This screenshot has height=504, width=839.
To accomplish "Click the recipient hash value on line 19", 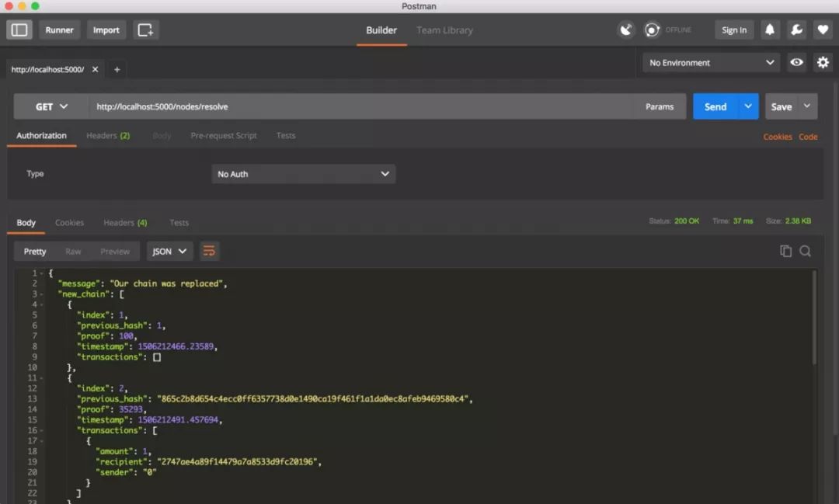I will coord(238,462).
